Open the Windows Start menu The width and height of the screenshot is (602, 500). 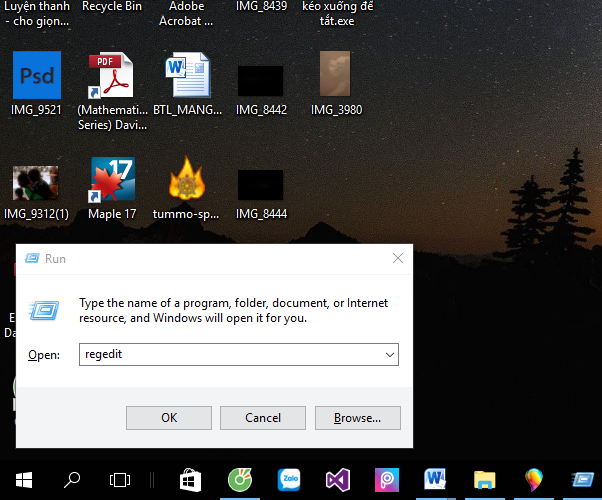24,480
